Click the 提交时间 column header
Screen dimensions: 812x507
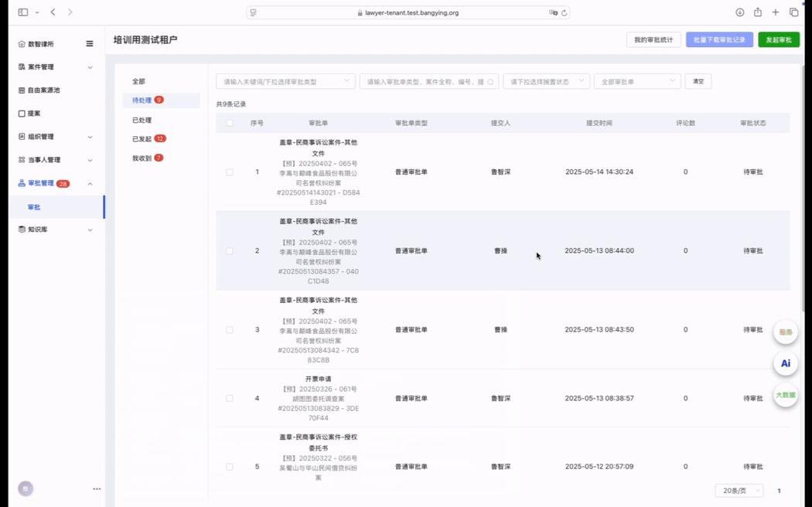pos(599,123)
